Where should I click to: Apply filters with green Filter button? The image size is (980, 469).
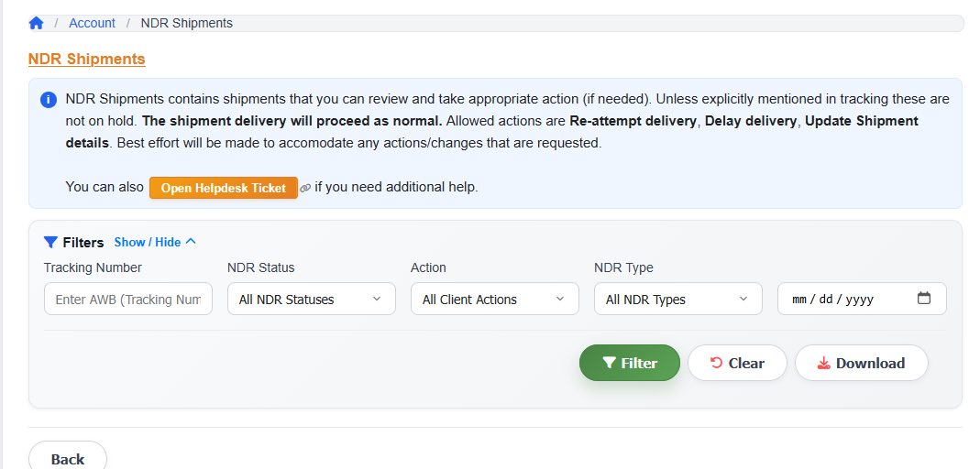[x=630, y=363]
